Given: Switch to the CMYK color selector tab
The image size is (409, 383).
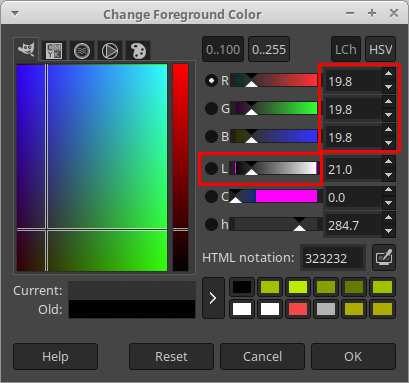Looking at the screenshot, I should pyautogui.click(x=54, y=51).
